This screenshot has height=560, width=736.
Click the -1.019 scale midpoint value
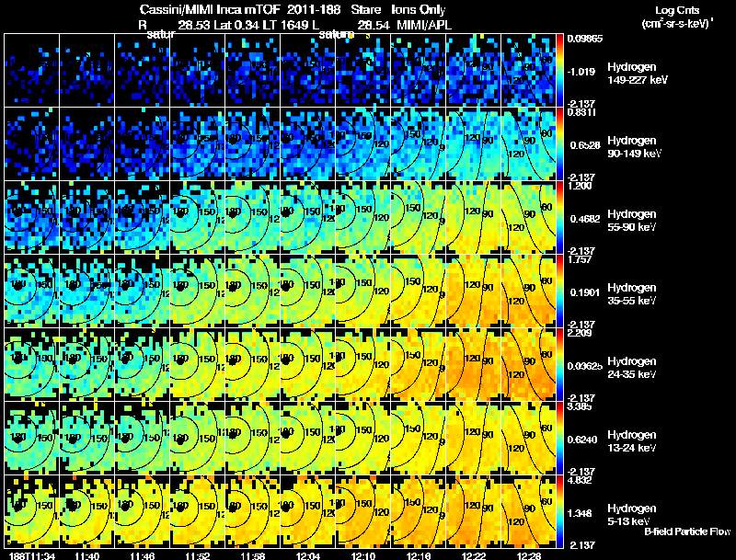point(581,72)
